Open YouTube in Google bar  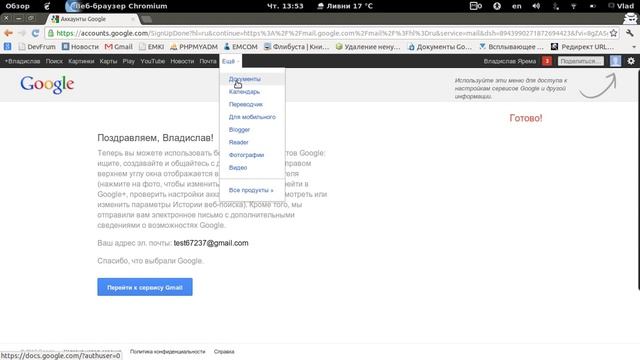[153, 61]
